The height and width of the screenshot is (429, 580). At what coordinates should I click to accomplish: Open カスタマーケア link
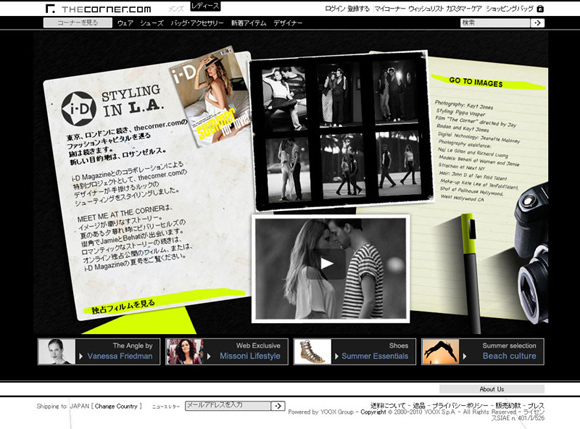point(464,9)
